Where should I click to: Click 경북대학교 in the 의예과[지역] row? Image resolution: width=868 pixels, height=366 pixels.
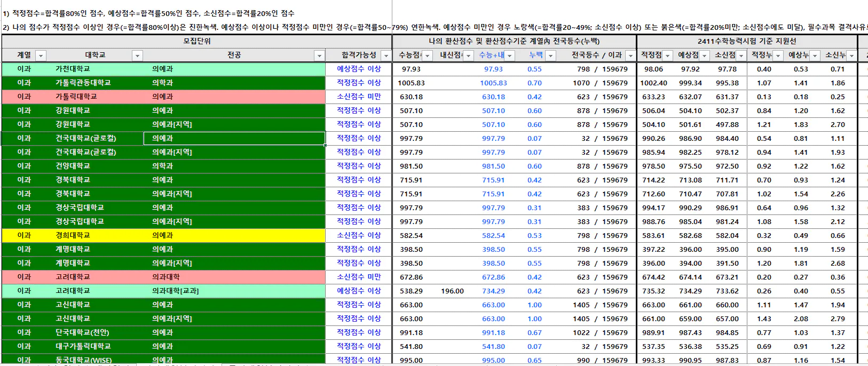73,194
